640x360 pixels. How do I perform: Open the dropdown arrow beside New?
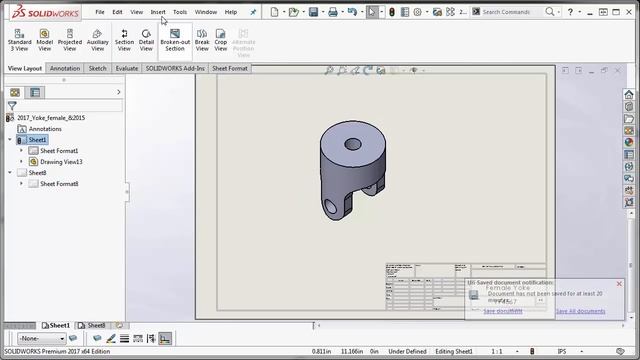coord(284,12)
